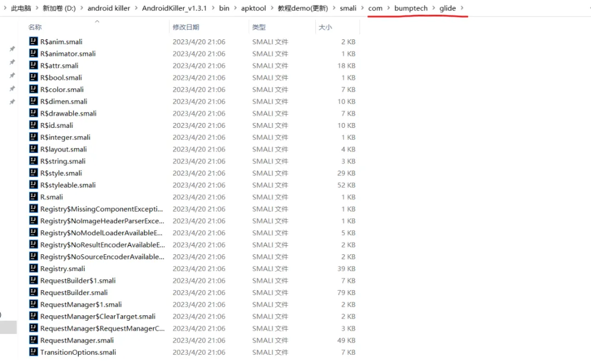Click SMALI 文件 type of R$anim.smali
The height and width of the screenshot is (364, 591).
point(270,42)
